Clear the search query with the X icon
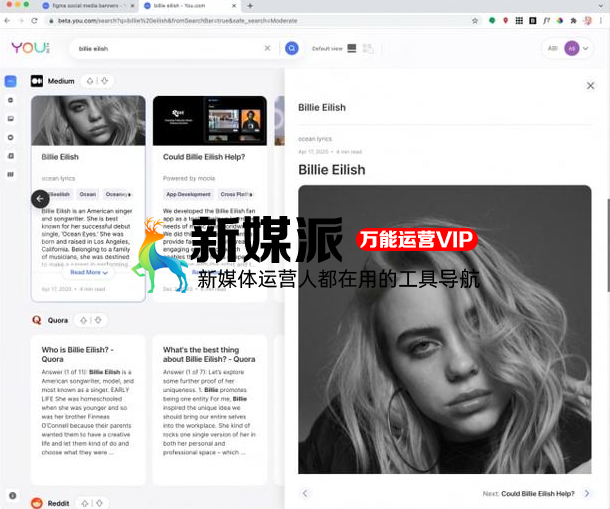610x509 pixels. tap(267, 48)
